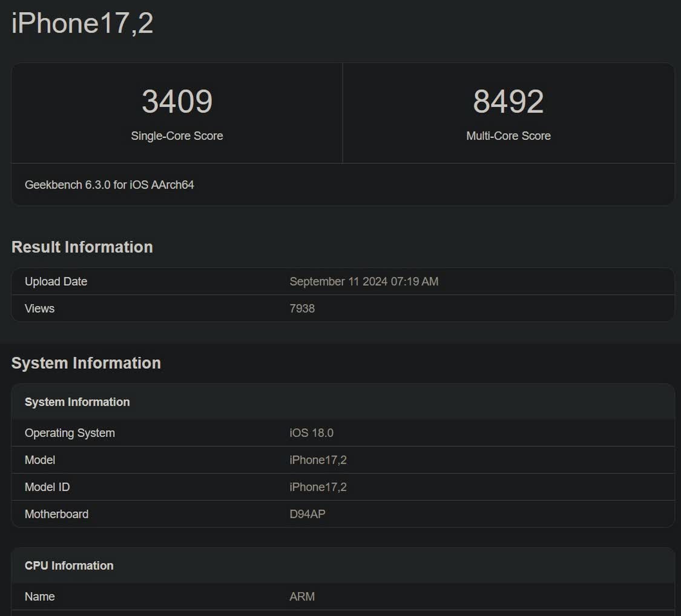
Task: Click the CPU Information table header
Action: (69, 566)
